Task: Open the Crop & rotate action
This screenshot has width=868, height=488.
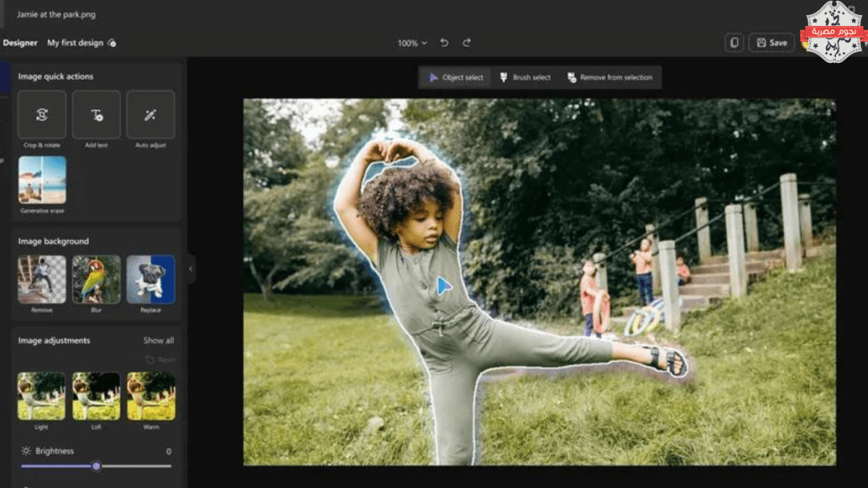Action: 42,115
